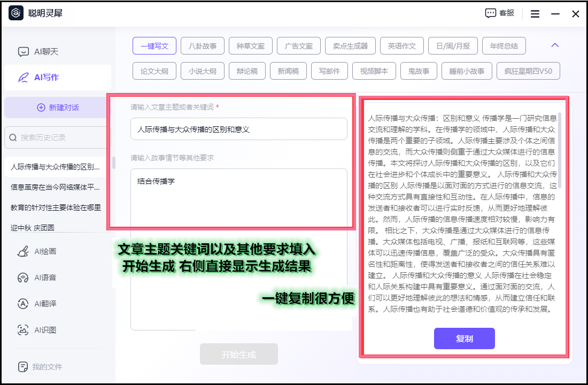Click the 客服 customer service icon
The image size is (588, 385).
click(x=491, y=13)
